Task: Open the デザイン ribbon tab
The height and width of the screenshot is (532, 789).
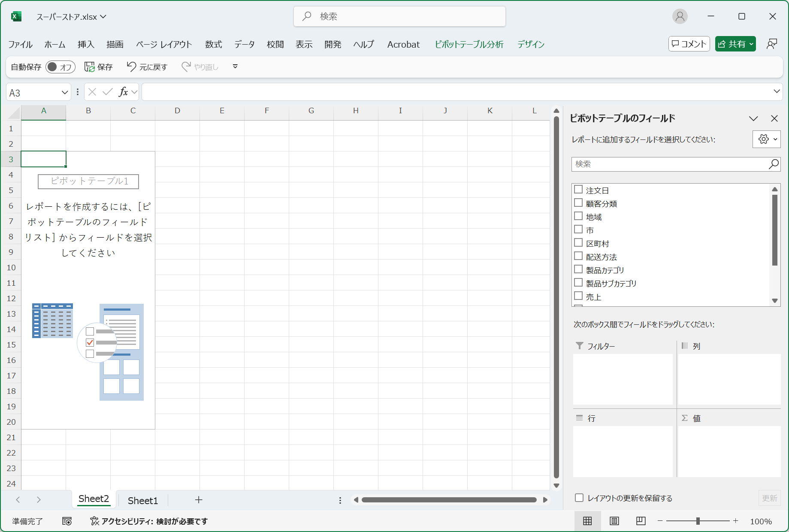Action: 531,44
